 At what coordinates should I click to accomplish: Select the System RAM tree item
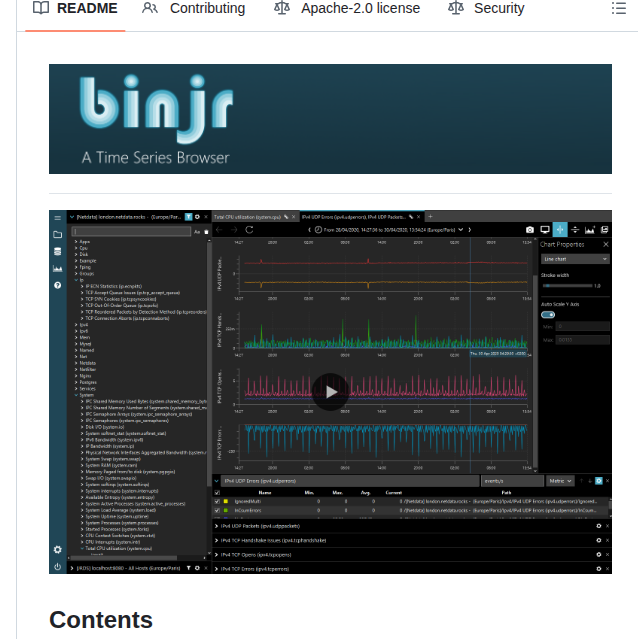(111, 465)
